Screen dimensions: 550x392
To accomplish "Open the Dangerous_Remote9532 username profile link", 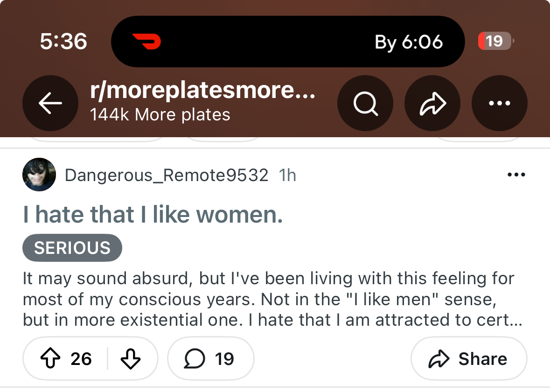I will pyautogui.click(x=167, y=175).
